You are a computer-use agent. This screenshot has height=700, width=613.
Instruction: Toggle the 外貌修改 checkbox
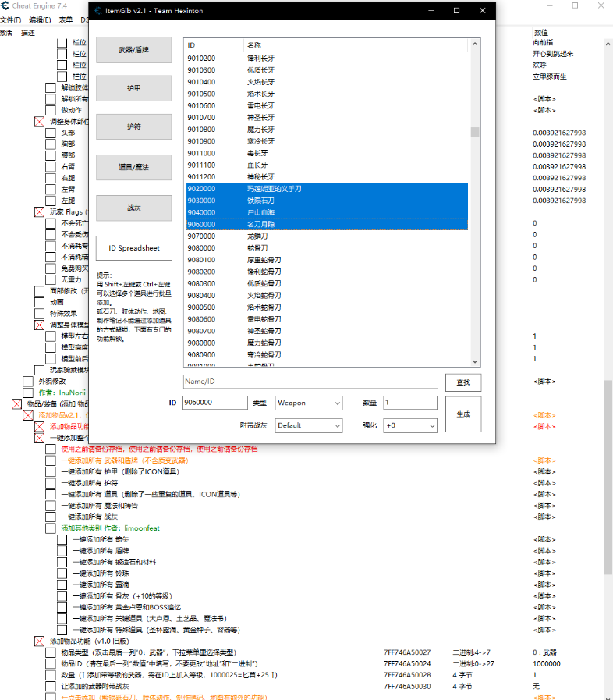[28, 382]
